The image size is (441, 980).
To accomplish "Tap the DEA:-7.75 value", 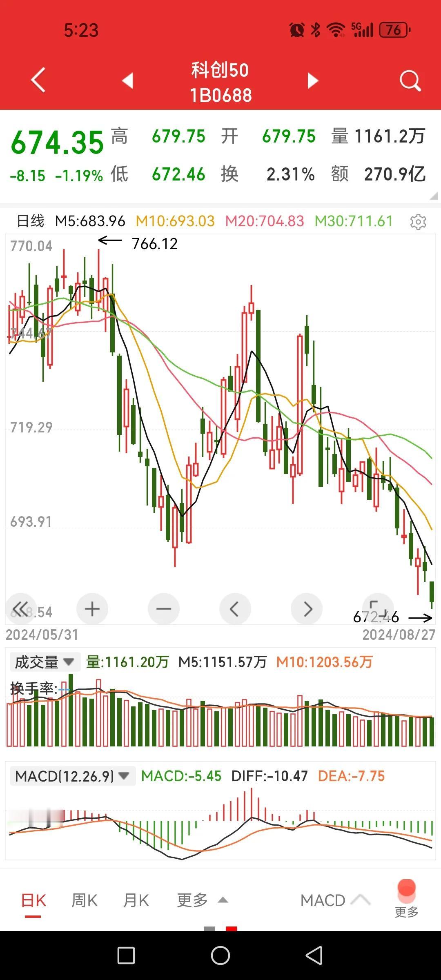I will 351,776.
